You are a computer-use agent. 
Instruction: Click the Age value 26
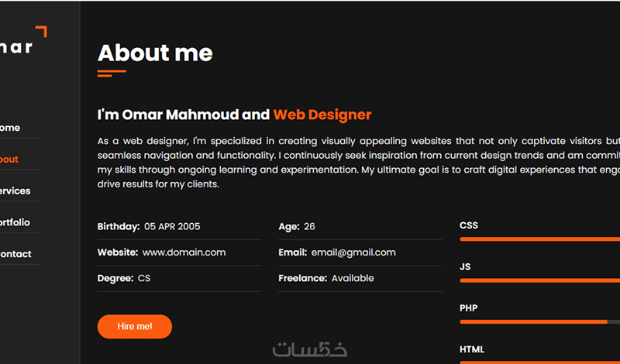309,227
